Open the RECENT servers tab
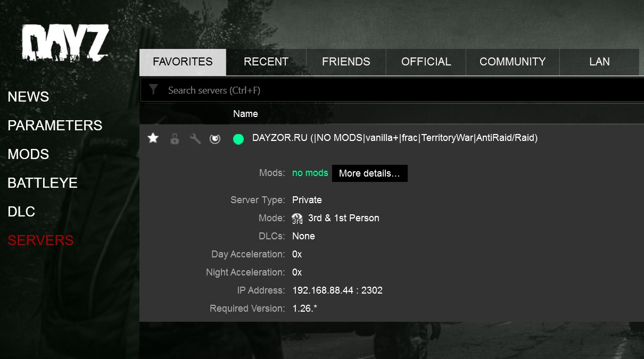Screen dimensions: 644x359 pyautogui.click(x=266, y=62)
